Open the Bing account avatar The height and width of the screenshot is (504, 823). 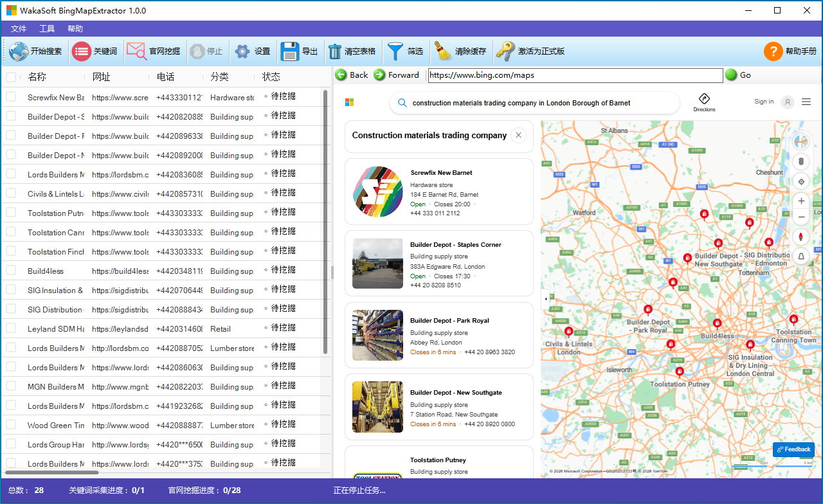[x=788, y=102]
